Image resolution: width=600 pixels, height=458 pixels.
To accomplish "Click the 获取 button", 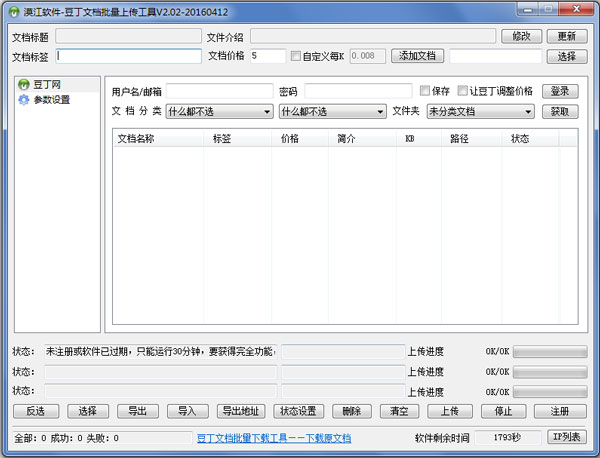I will (x=560, y=111).
